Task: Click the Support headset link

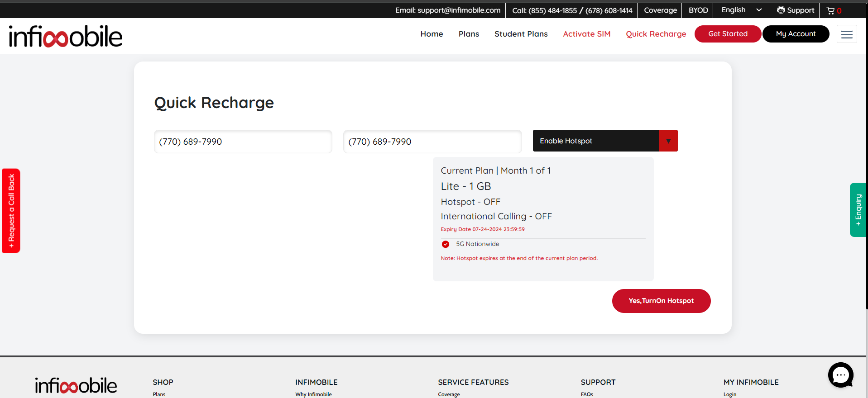Action: point(796,10)
